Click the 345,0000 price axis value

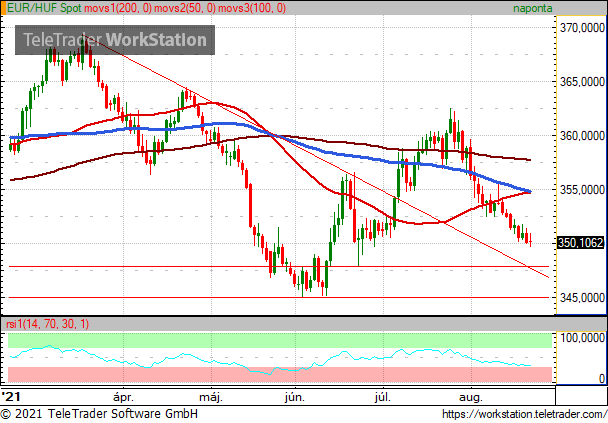point(582,298)
